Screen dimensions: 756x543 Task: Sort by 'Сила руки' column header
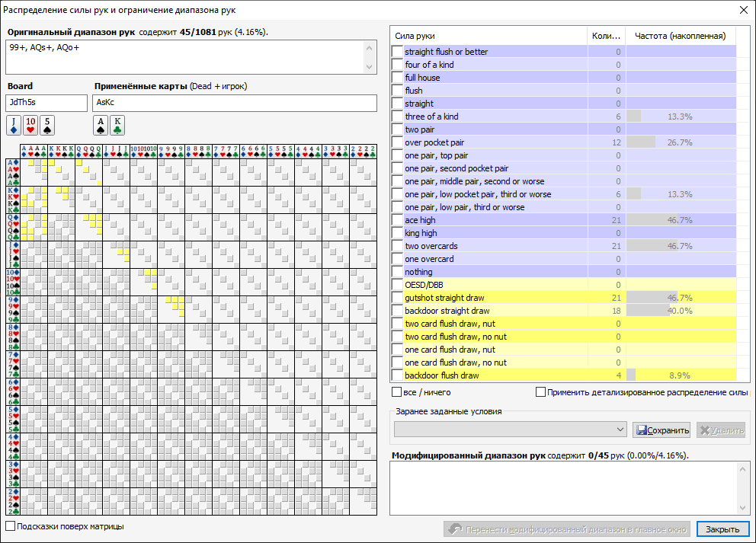(488, 36)
